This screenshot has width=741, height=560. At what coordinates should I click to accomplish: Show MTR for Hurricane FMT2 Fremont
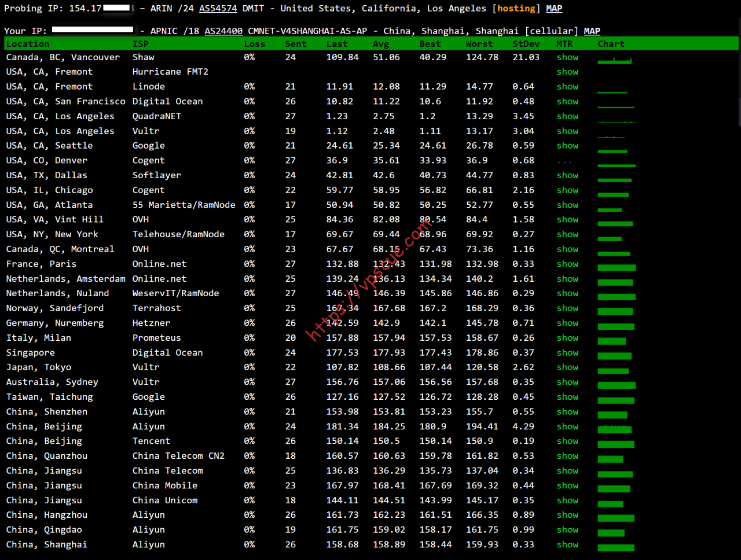tap(567, 72)
